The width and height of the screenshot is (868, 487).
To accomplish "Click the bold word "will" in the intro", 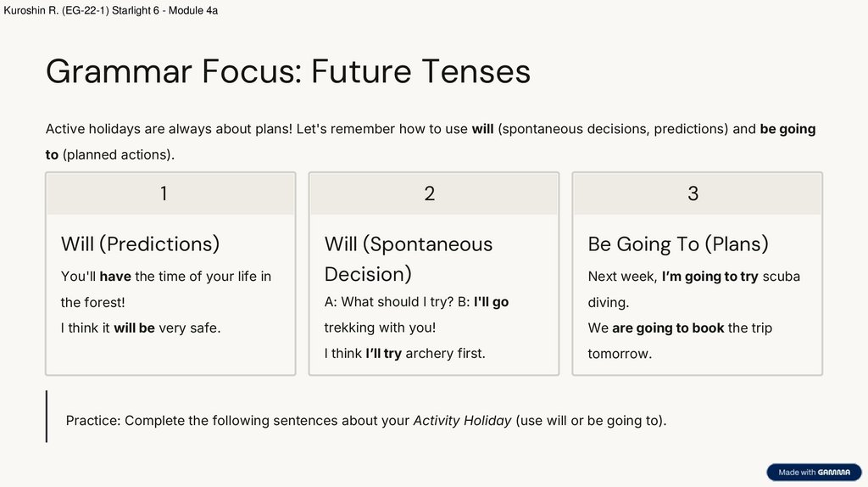I will click(x=482, y=129).
